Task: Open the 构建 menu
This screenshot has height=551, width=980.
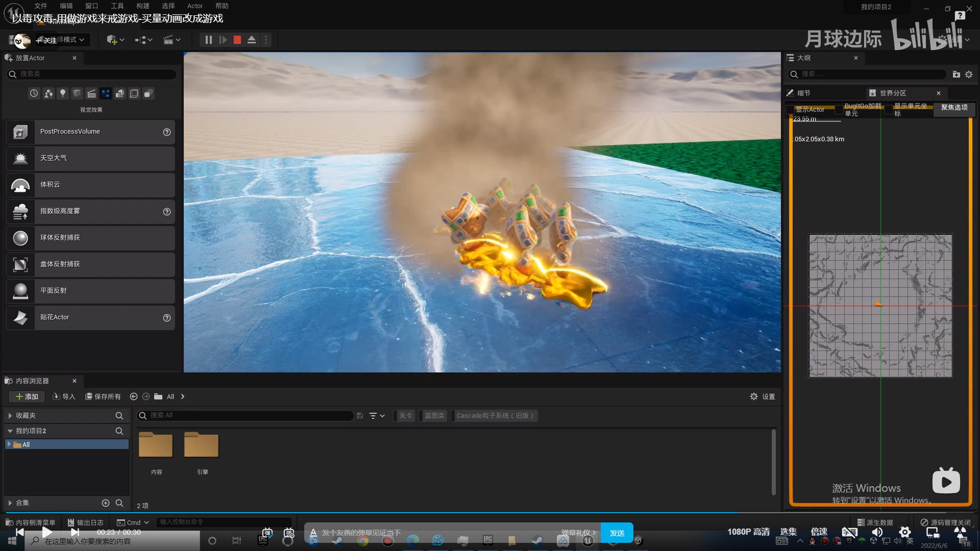Action: pyautogui.click(x=143, y=6)
